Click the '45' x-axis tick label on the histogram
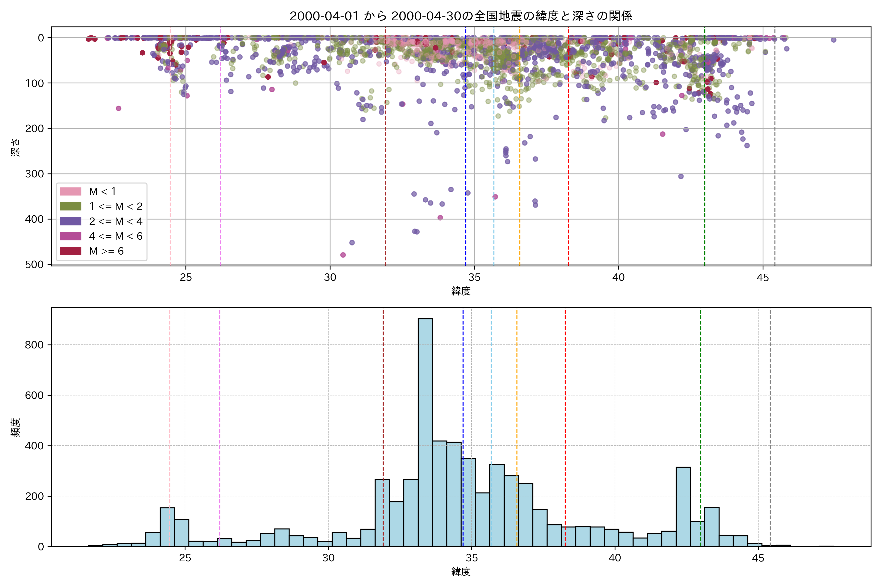 [x=758, y=558]
